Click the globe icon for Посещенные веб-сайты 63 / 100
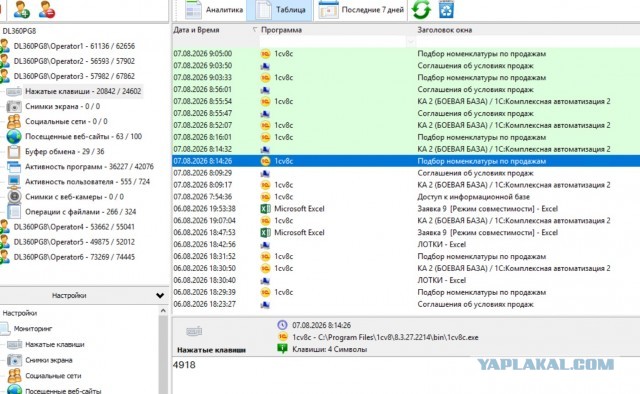640x394 pixels. (14, 136)
